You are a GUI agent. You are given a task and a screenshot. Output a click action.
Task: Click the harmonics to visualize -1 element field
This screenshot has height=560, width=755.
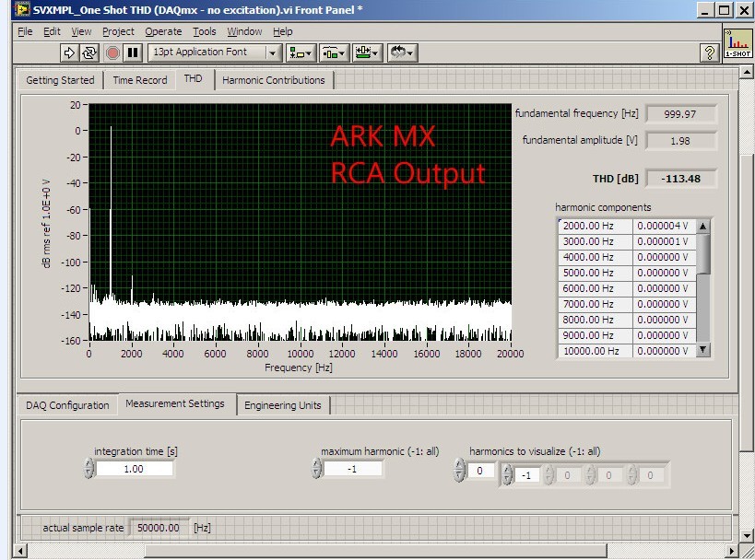(x=527, y=475)
